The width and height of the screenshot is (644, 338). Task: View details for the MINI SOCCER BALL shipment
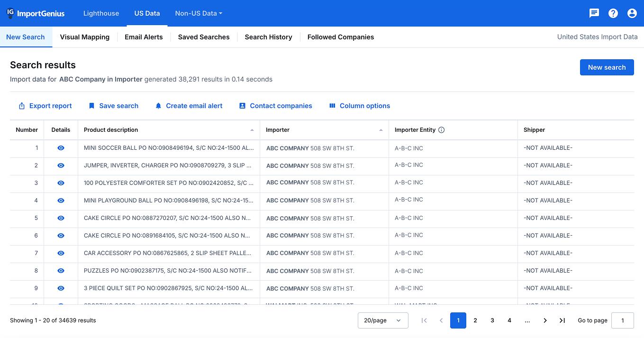(61, 148)
